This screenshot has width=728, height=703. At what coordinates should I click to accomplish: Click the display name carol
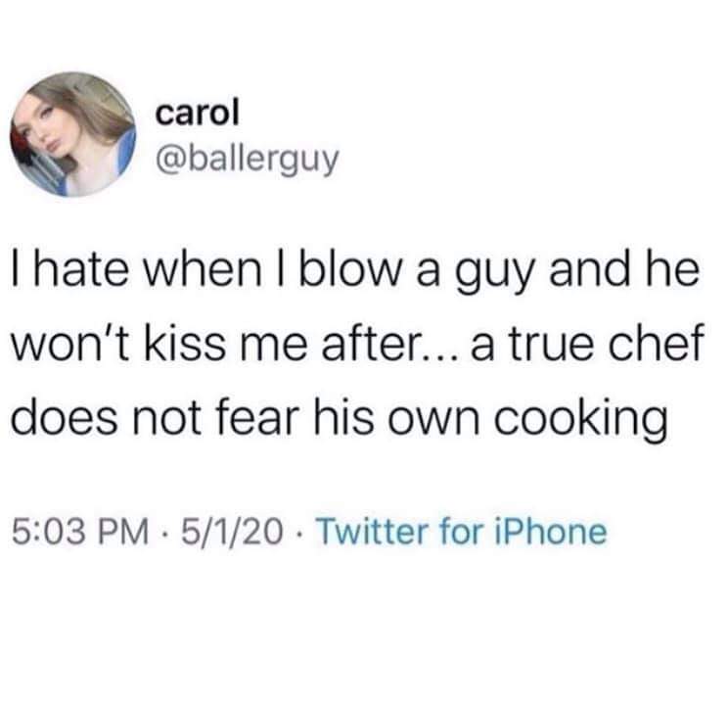pos(197,112)
